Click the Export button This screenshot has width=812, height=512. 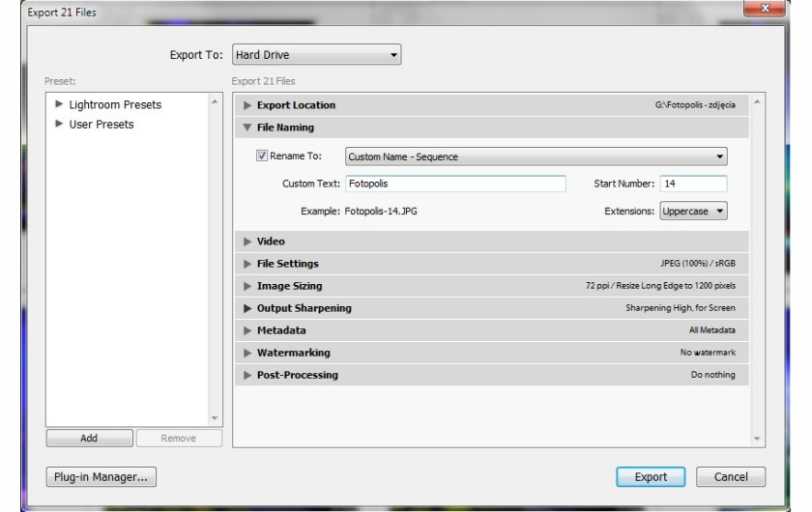click(651, 477)
